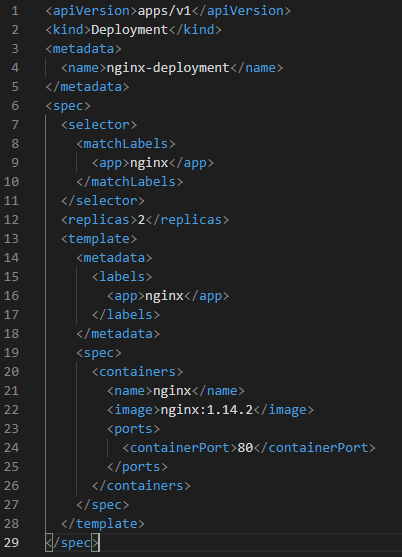This screenshot has height=557, width=402.
Task: Click the closing spec tag on line 27
Action: [x=103, y=505]
